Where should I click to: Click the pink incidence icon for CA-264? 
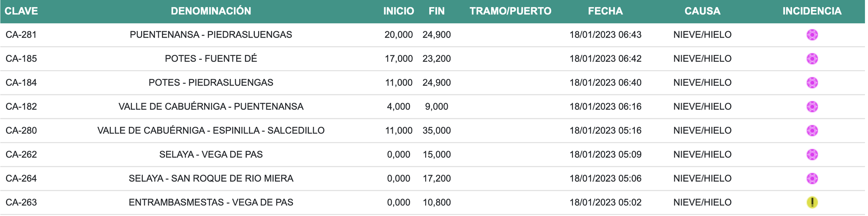click(812, 178)
